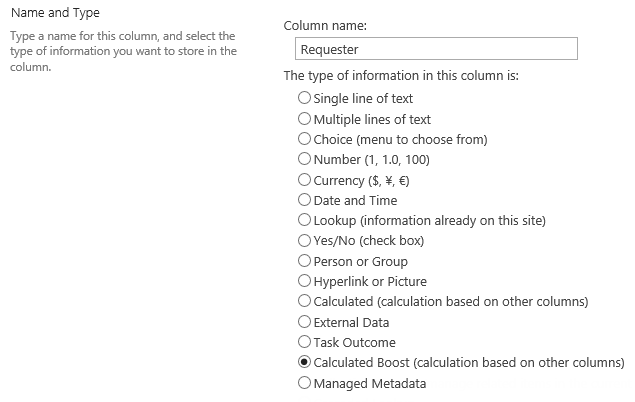The image size is (635, 402).
Task: Click the Column name text field
Action: point(436,49)
